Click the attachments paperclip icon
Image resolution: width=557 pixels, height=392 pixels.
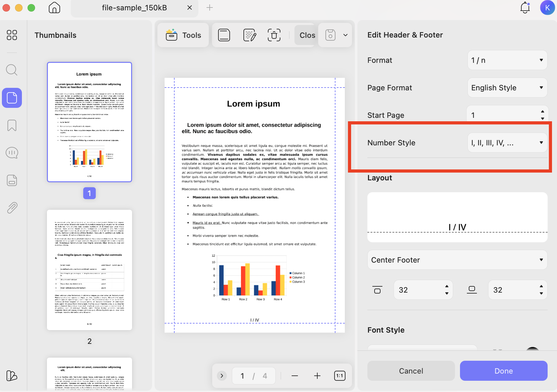click(x=12, y=207)
